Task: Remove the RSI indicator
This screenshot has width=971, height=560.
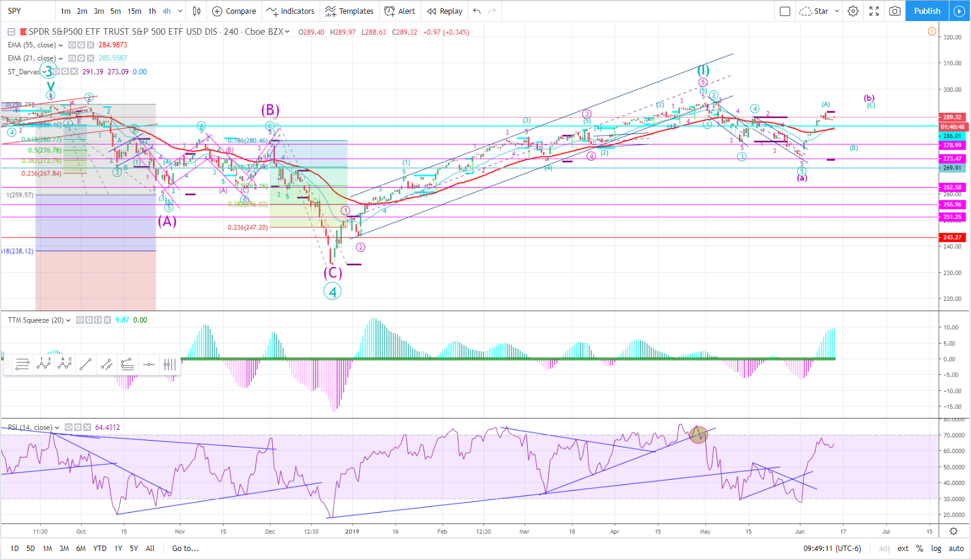Action: pyautogui.click(x=86, y=427)
